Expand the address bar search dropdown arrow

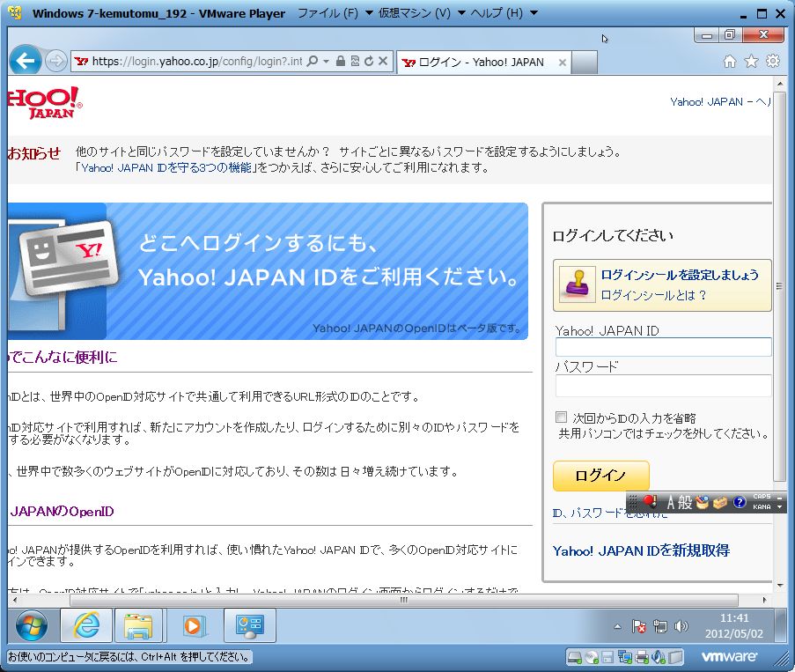pyautogui.click(x=326, y=62)
